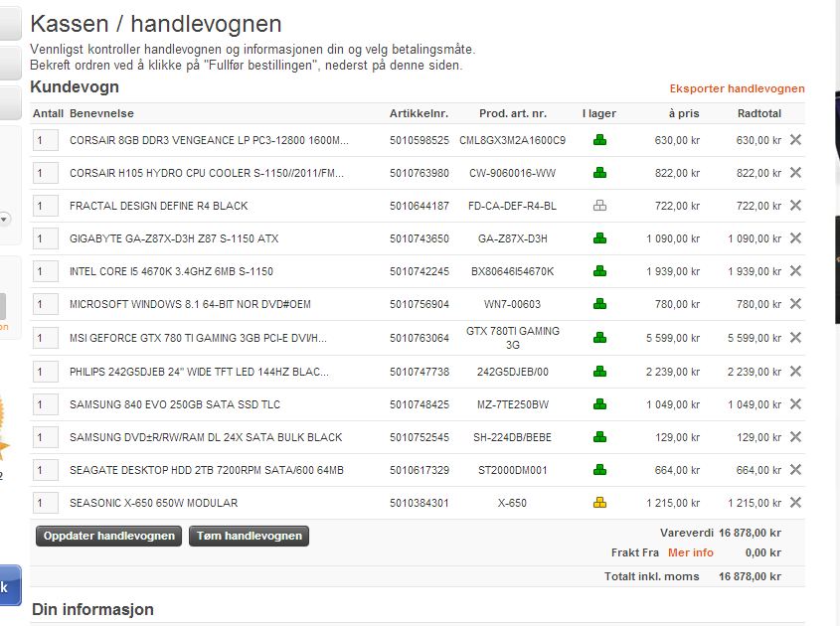Remove SAMSUNG DVD±R/RW/RAM drive item

click(795, 437)
